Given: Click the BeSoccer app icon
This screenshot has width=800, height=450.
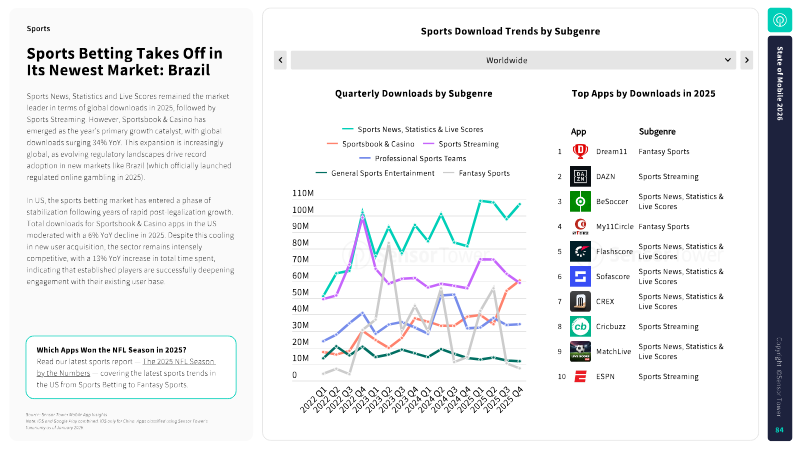Looking at the screenshot, I should [x=580, y=201].
